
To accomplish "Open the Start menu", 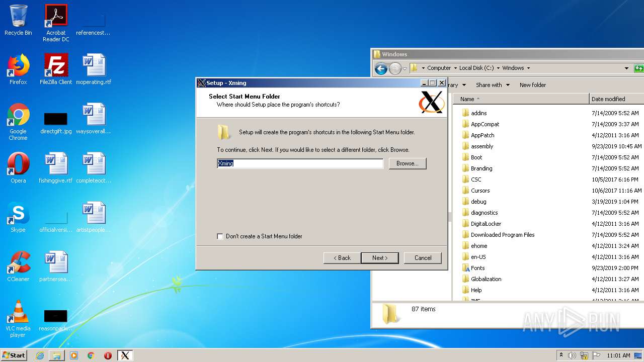I will pos(14,355).
